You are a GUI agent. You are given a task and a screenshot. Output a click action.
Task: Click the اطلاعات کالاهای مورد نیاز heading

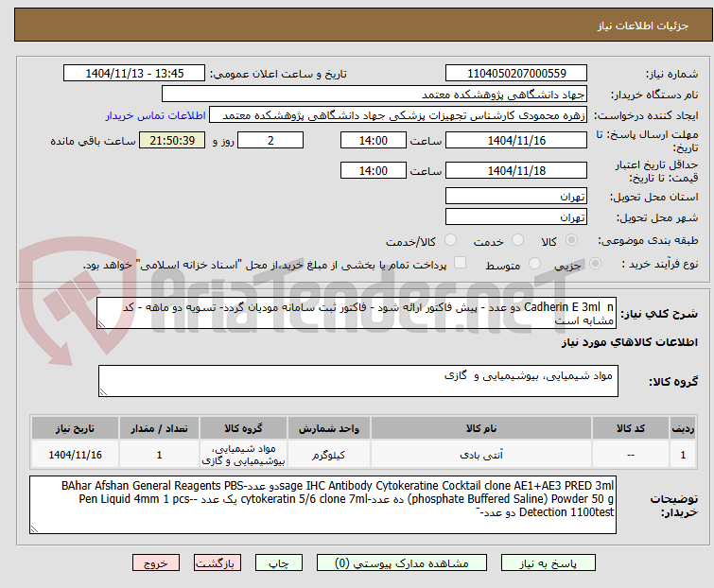(x=629, y=342)
